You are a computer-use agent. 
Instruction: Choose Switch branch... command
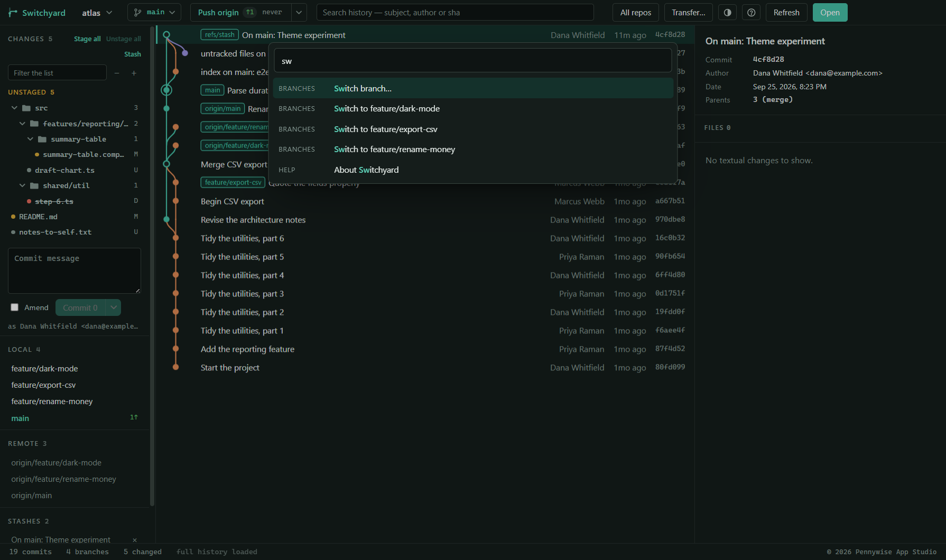pos(473,88)
